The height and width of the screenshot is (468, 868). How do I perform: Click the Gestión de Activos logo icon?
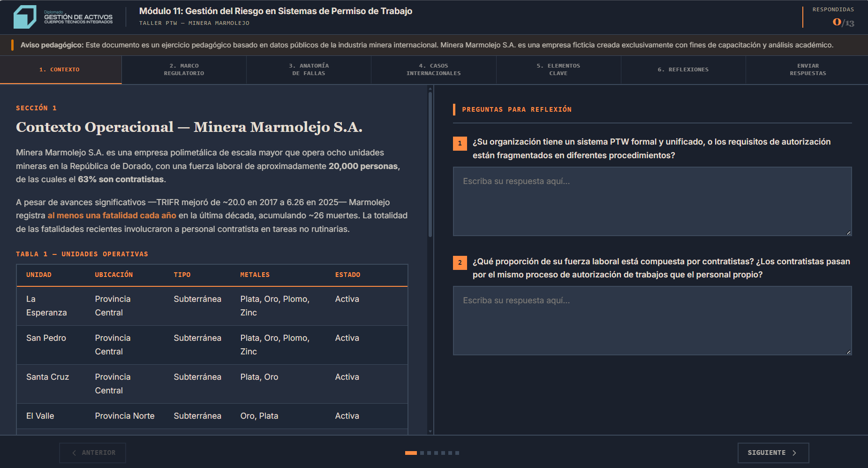(25, 17)
